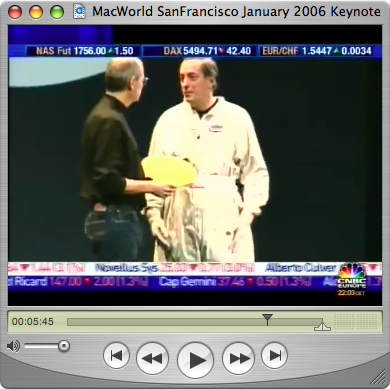Click the playhead marker on the timeline
The image size is (390, 389).
[267, 319]
